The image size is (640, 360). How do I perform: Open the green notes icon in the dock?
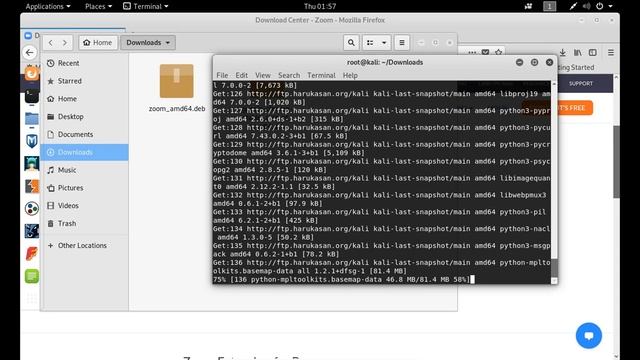31,276
